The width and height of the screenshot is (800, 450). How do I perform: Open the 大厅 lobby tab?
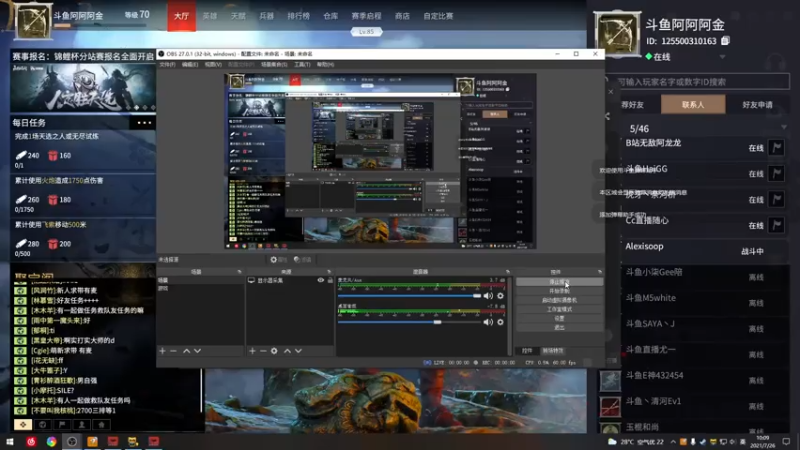pyautogui.click(x=182, y=16)
